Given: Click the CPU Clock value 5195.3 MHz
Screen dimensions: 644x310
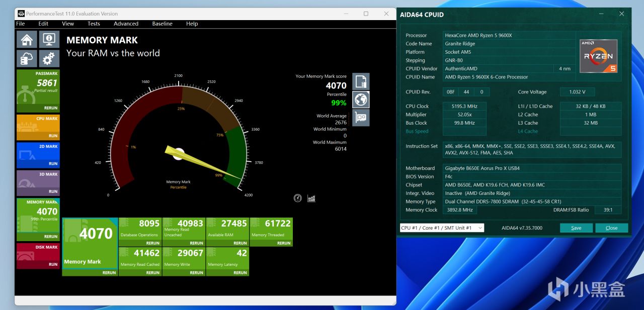Looking at the screenshot, I should [x=464, y=106].
